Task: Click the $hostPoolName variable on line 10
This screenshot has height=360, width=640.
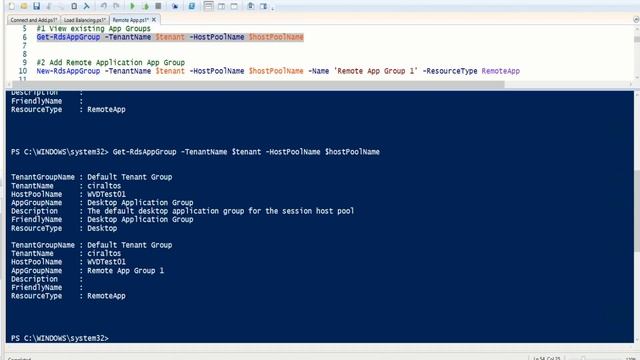Action: point(276,71)
